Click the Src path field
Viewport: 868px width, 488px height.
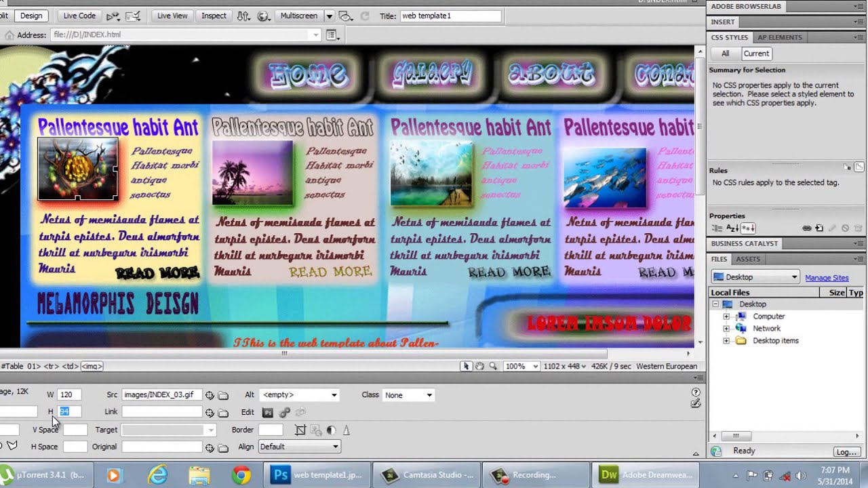tap(162, 394)
